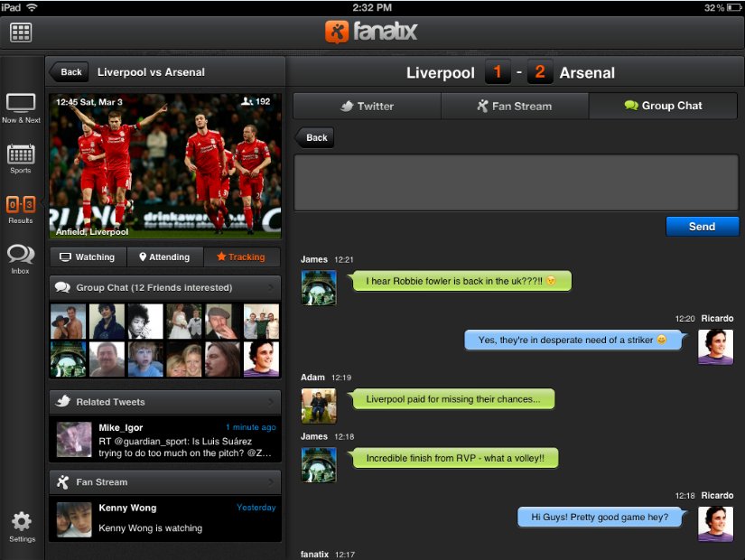Click the '1 minute ago' tweet timestamp
This screenshot has height=560, width=745.
[x=251, y=427]
